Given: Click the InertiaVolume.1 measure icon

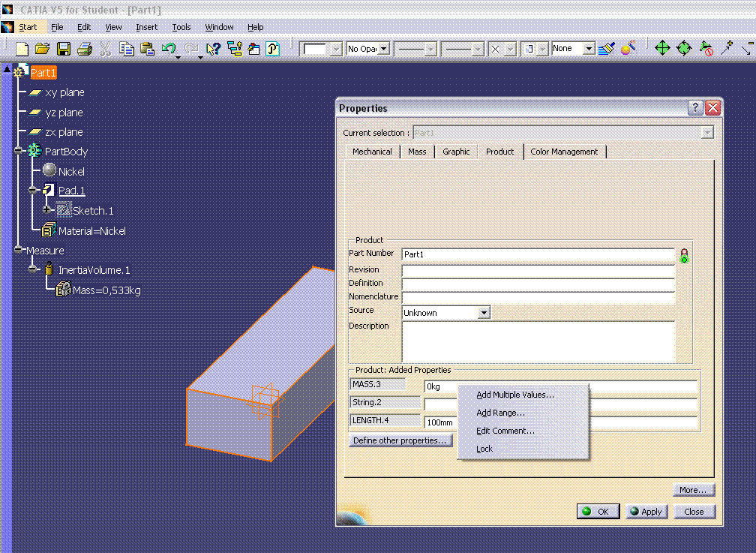Looking at the screenshot, I should pyautogui.click(x=49, y=269).
